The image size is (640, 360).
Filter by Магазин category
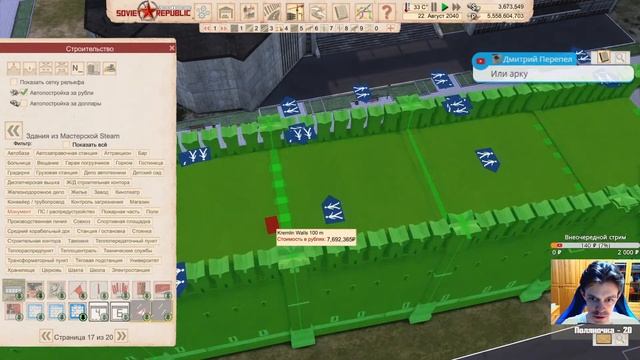coord(140,202)
